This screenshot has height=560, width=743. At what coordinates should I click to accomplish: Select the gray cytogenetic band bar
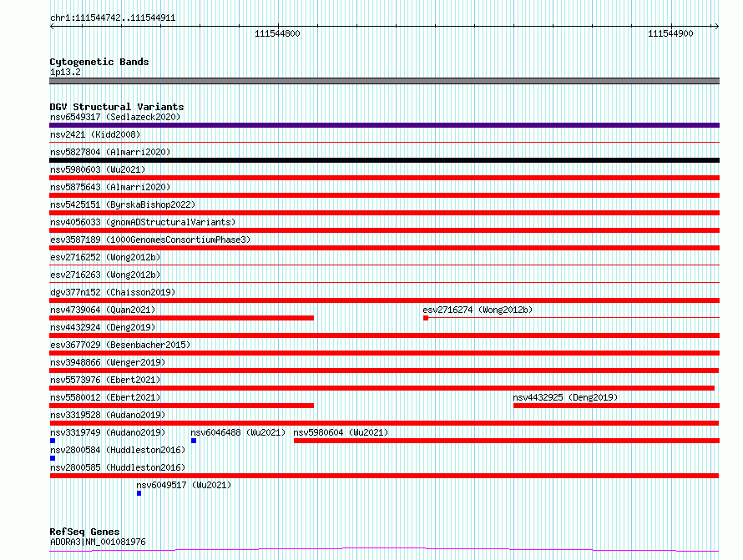[x=384, y=81]
